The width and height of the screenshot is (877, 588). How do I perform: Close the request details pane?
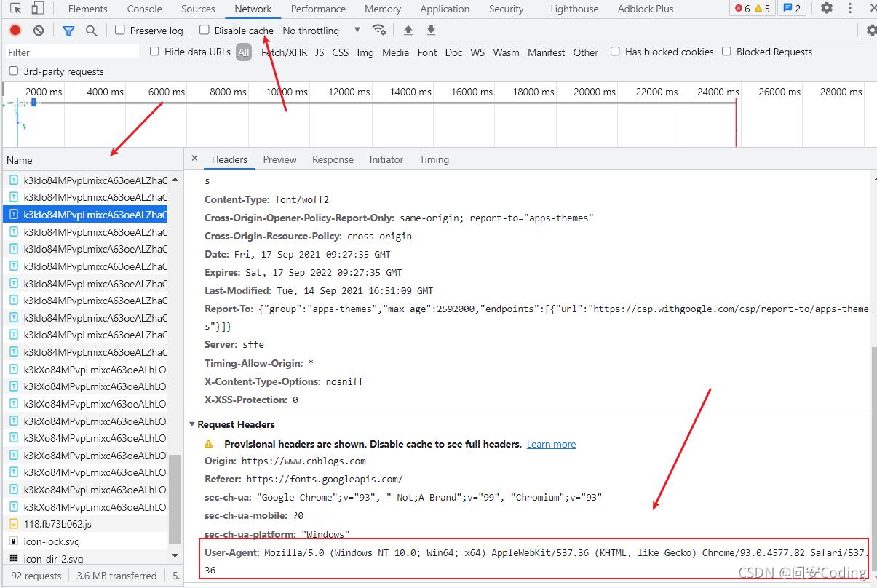pyautogui.click(x=194, y=159)
